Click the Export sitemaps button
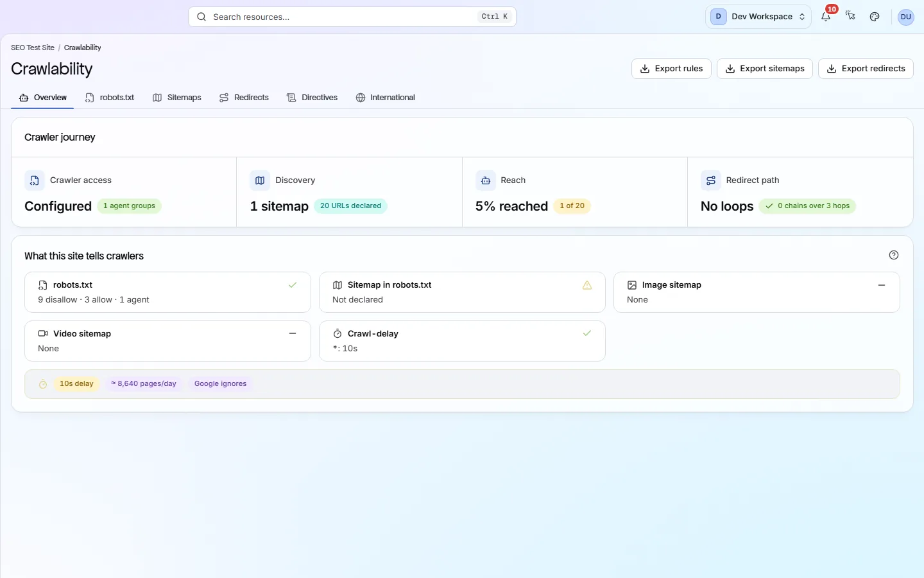The image size is (924, 578). (x=765, y=69)
